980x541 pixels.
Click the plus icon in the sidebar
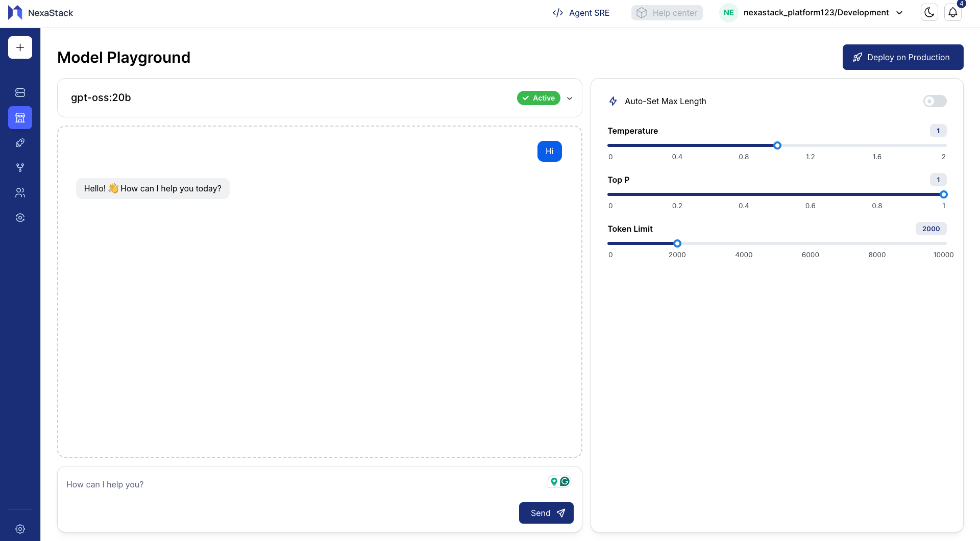click(20, 47)
